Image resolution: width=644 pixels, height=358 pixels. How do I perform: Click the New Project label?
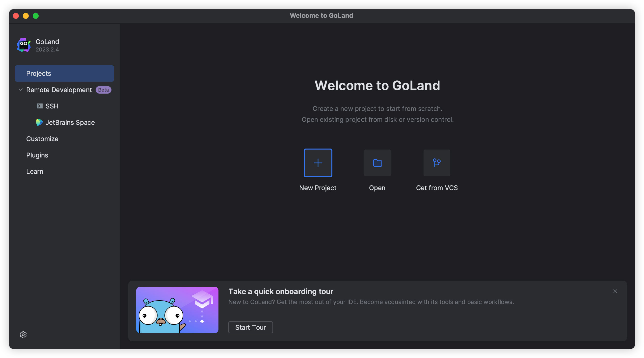(x=318, y=188)
